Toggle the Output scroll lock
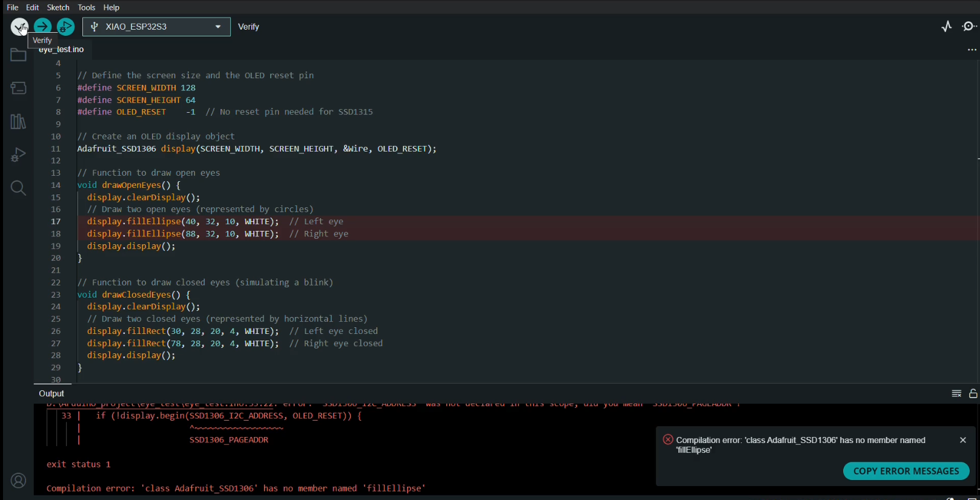The height and width of the screenshot is (500, 980). point(973,394)
